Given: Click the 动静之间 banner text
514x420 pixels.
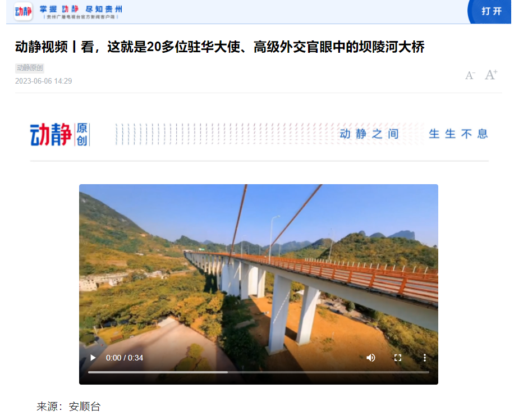Looking at the screenshot, I should click(x=369, y=134).
